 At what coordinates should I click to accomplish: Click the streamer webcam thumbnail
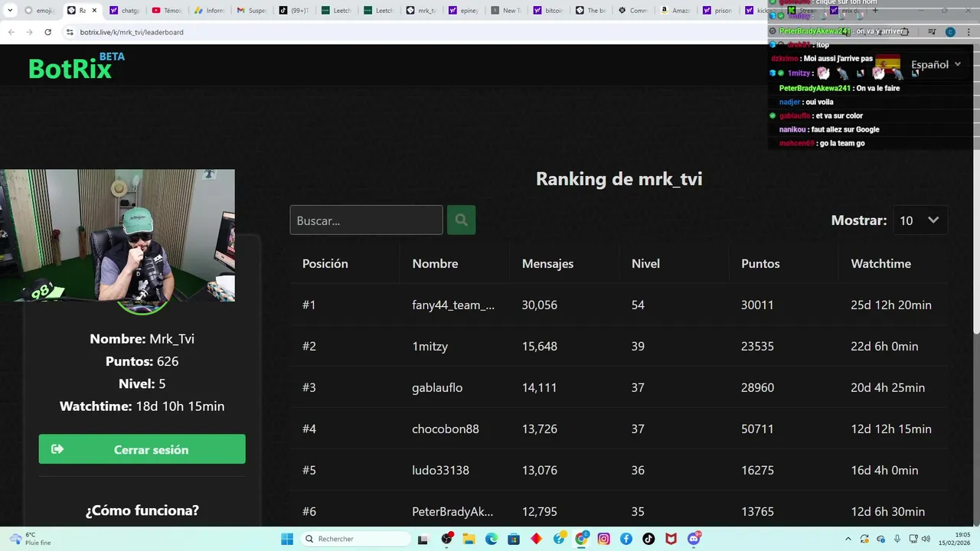click(117, 235)
